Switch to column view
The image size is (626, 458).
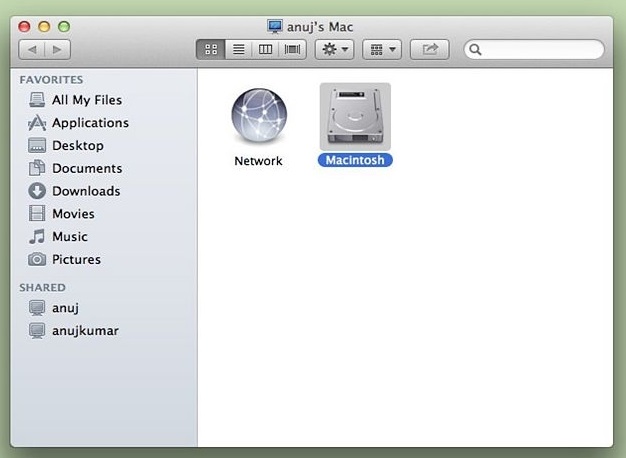265,50
